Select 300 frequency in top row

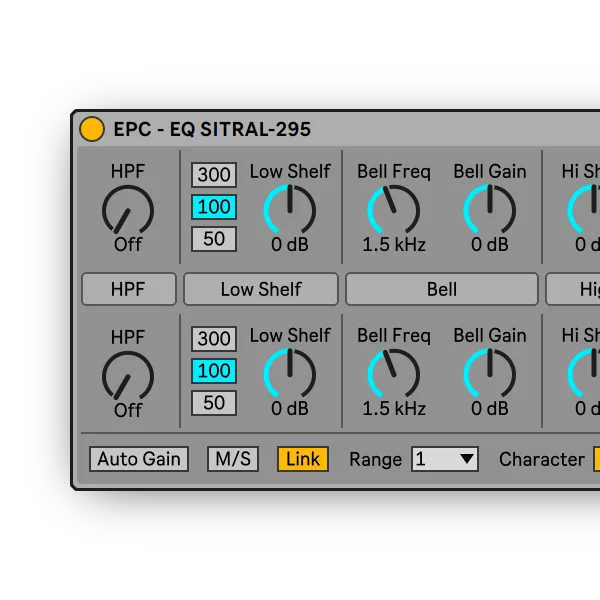point(214,174)
